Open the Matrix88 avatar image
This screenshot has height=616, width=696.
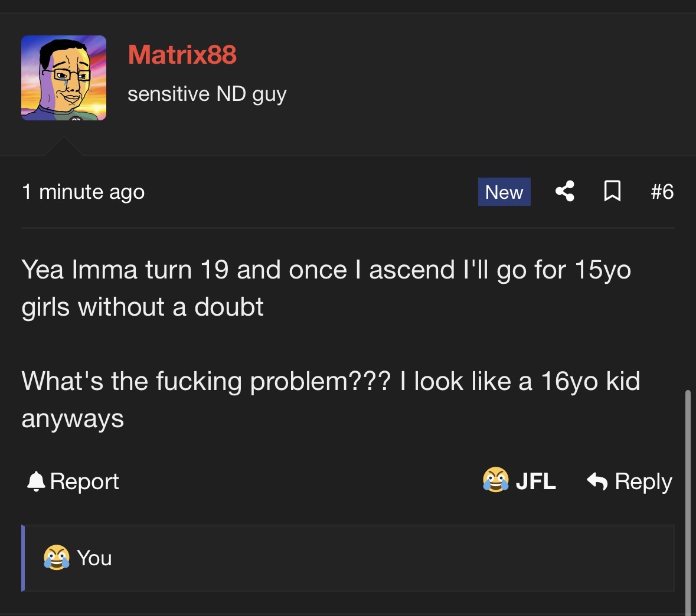coord(64,78)
